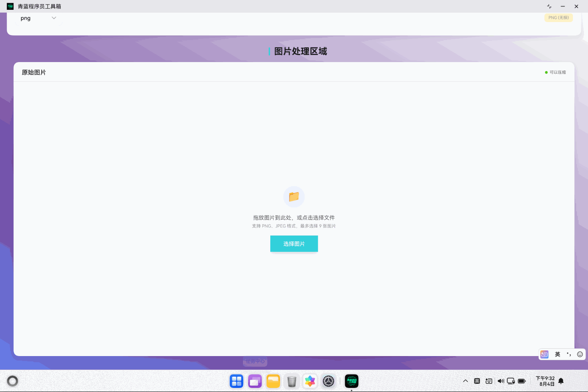Screen dimensions: 588x392
Task: Open the photo album app from the dock
Action: 310,381
